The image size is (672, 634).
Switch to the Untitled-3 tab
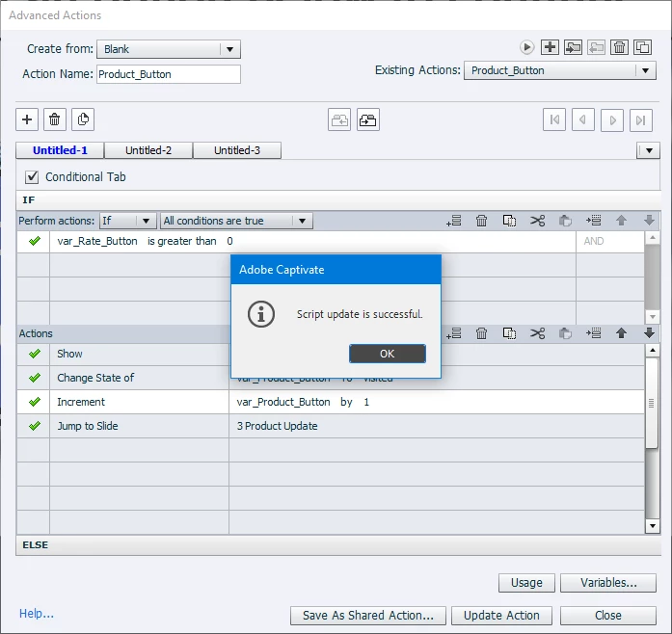click(x=237, y=150)
